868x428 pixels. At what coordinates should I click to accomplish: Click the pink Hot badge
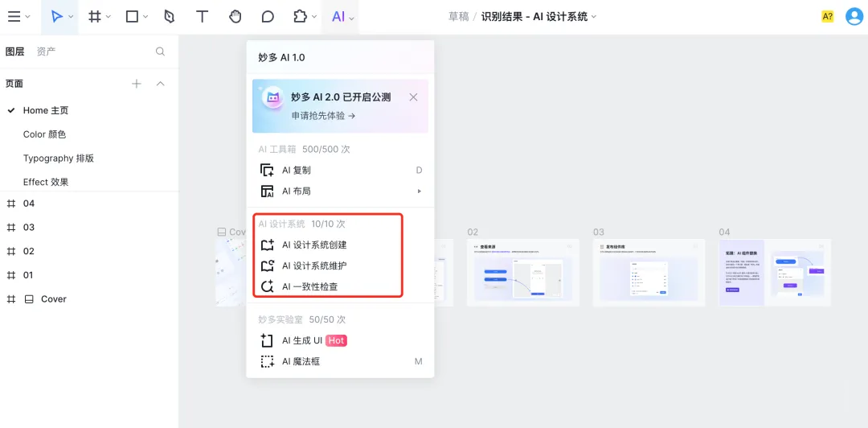tap(336, 340)
